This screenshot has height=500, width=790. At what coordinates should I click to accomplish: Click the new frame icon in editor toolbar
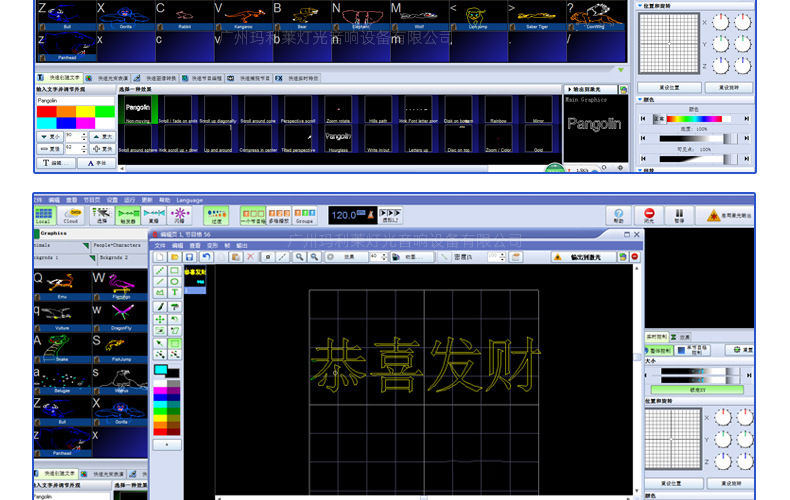160,257
